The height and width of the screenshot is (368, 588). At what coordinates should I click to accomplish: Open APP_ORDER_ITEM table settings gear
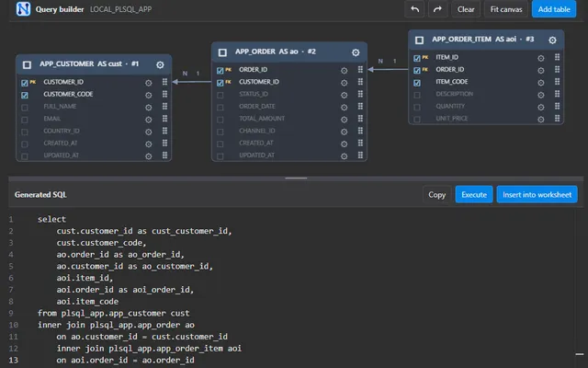552,40
